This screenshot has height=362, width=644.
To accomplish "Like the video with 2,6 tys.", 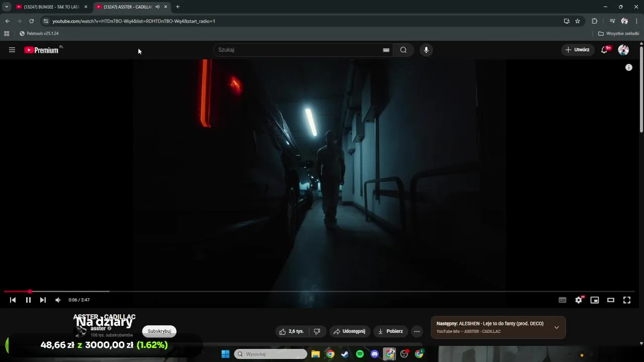I will 292,331.
